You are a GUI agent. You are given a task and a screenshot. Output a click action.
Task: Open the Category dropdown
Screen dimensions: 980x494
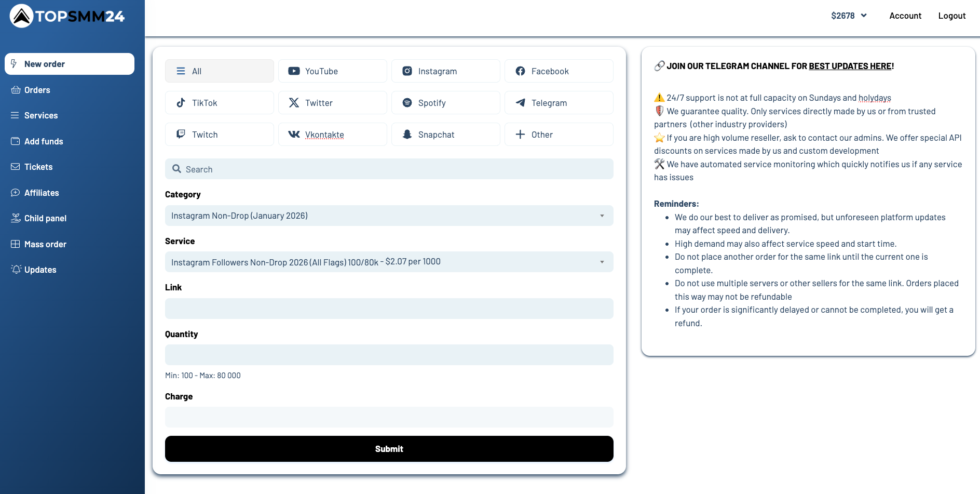389,216
